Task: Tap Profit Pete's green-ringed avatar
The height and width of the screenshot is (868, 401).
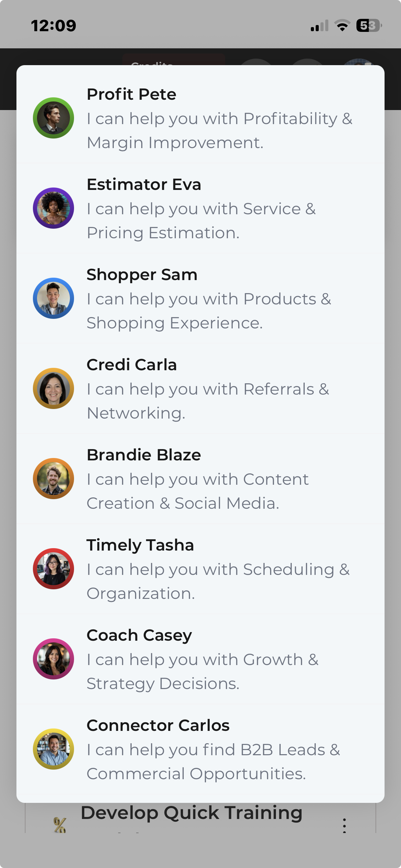Action: tap(53, 118)
